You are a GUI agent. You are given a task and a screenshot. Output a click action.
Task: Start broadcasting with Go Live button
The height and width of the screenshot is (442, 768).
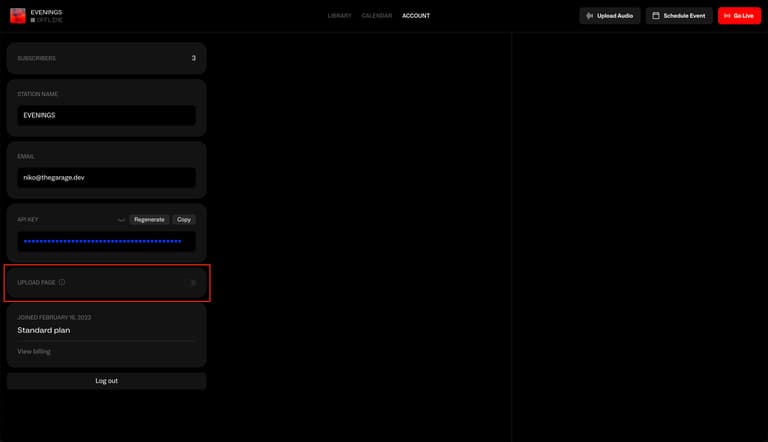click(x=739, y=16)
